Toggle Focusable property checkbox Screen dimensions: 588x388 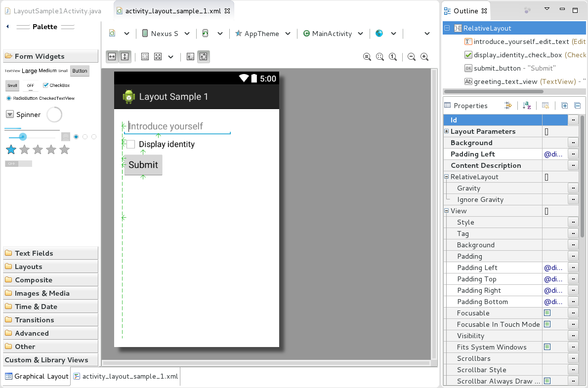pos(547,313)
